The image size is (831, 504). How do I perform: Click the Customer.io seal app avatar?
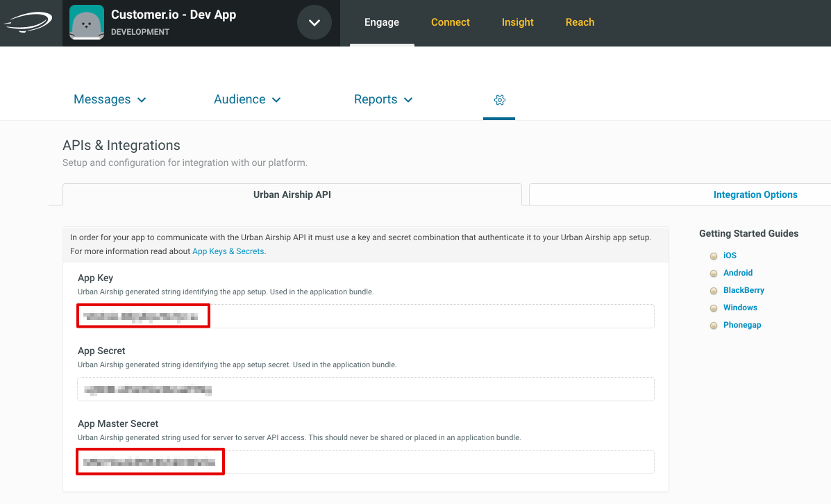click(87, 23)
